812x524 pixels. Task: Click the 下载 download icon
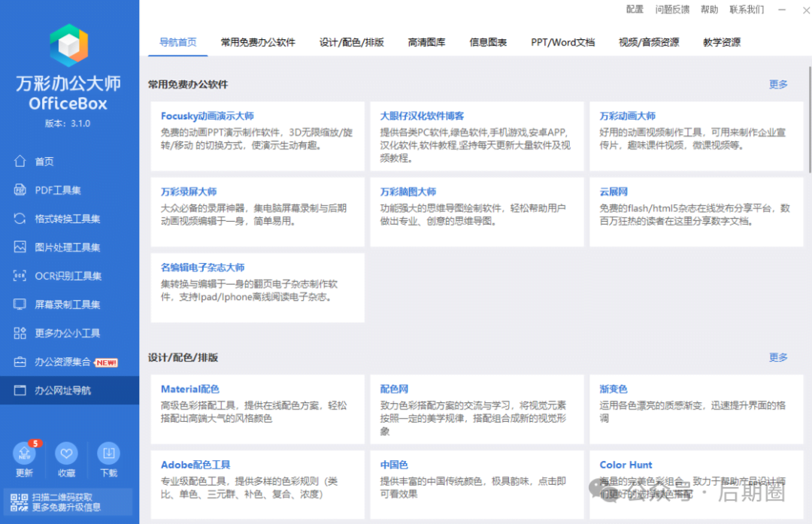tap(109, 453)
